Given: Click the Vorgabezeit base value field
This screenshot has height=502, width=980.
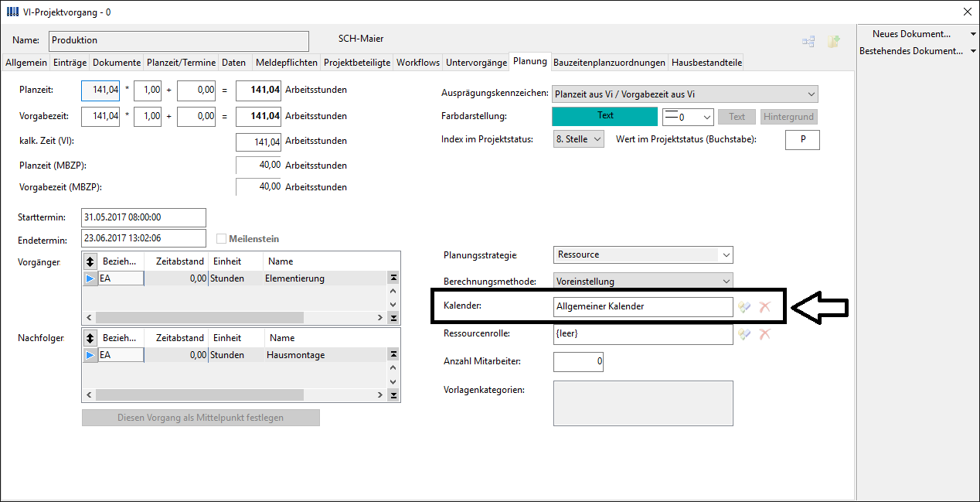Looking at the screenshot, I should (x=100, y=116).
